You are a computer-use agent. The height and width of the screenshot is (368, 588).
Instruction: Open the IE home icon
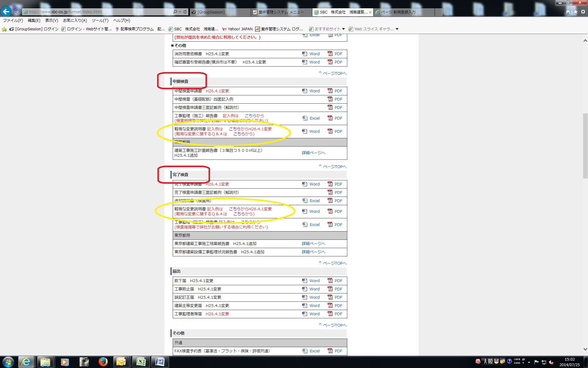click(x=568, y=12)
